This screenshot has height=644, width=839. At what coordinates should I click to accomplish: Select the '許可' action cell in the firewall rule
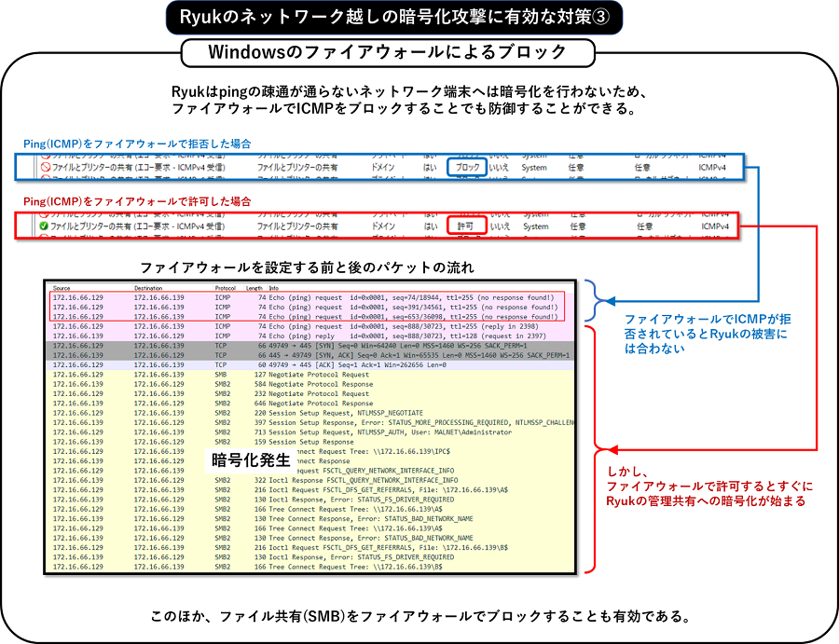tap(467, 226)
